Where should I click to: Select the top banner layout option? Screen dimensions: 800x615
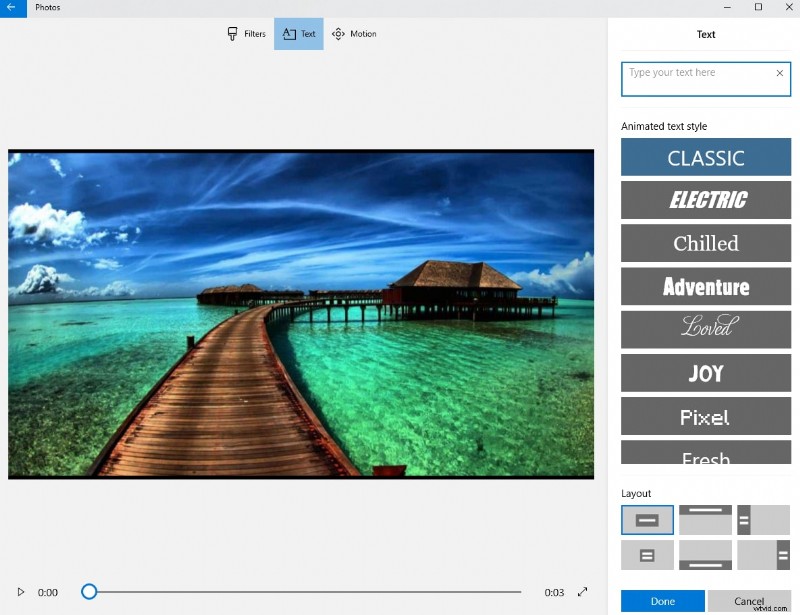pos(705,519)
